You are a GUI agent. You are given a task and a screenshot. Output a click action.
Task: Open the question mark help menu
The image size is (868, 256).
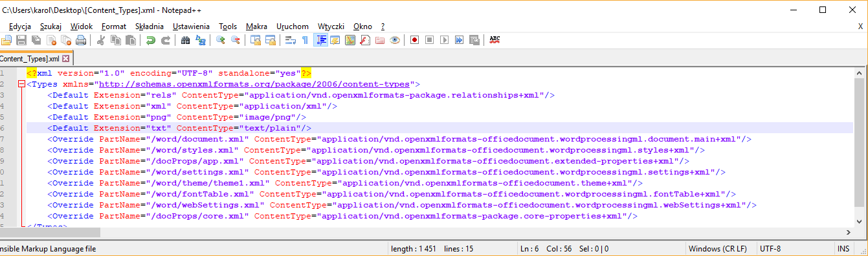[383, 27]
